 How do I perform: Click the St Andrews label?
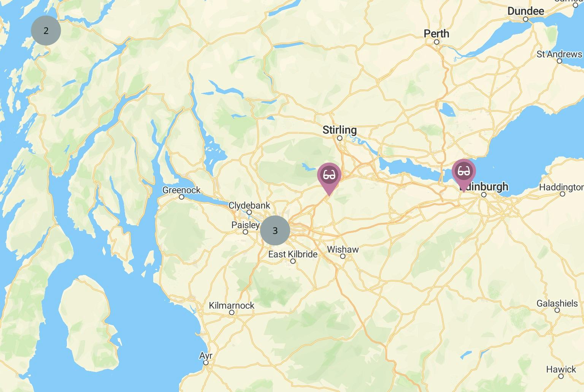pyautogui.click(x=559, y=54)
